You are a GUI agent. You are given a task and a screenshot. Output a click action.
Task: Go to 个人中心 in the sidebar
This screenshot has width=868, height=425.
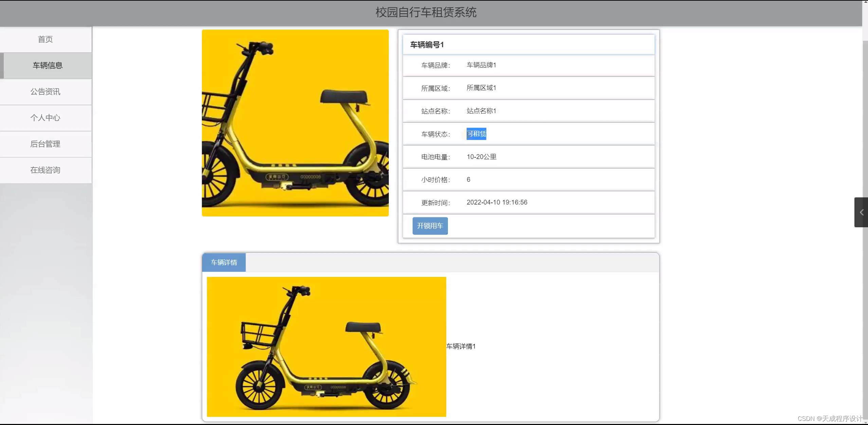click(x=46, y=118)
